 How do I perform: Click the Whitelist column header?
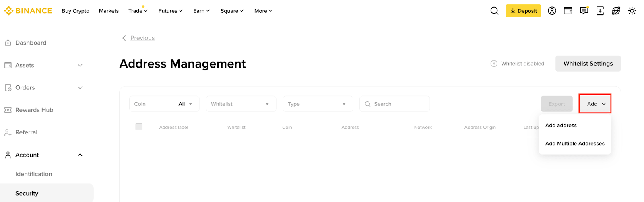click(236, 127)
